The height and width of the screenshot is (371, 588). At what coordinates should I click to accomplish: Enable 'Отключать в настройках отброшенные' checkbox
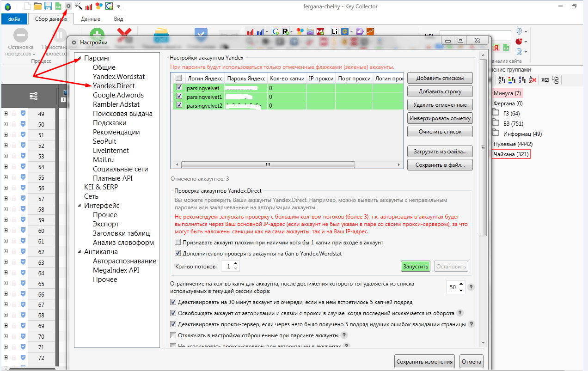(x=173, y=335)
